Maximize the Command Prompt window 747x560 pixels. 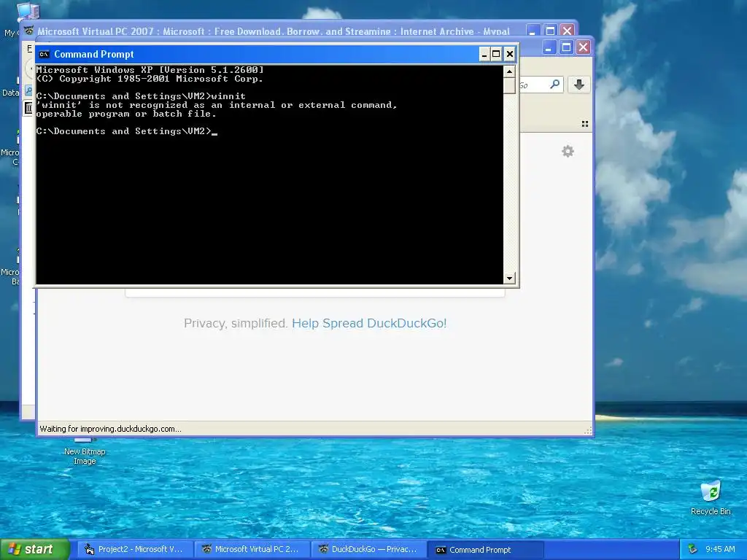(x=496, y=54)
